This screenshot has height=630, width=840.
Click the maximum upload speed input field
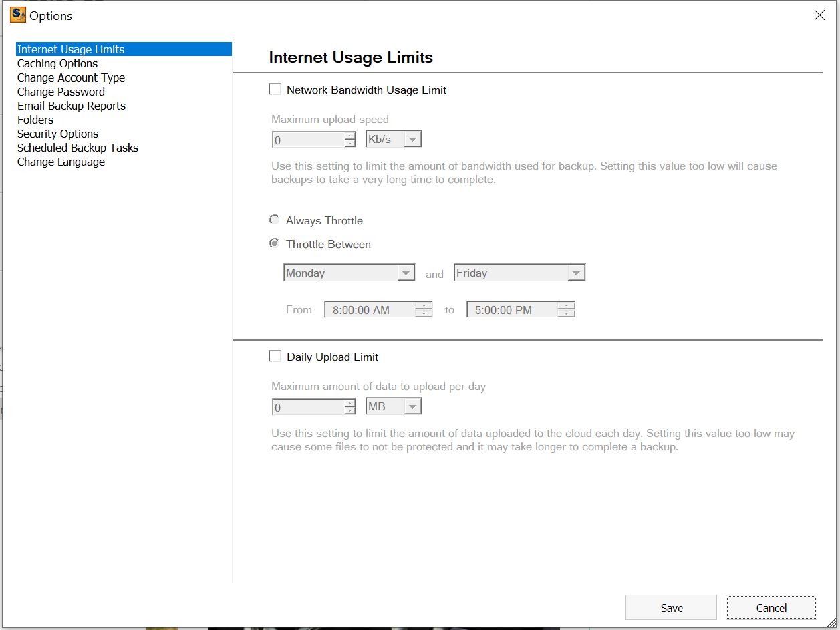308,140
